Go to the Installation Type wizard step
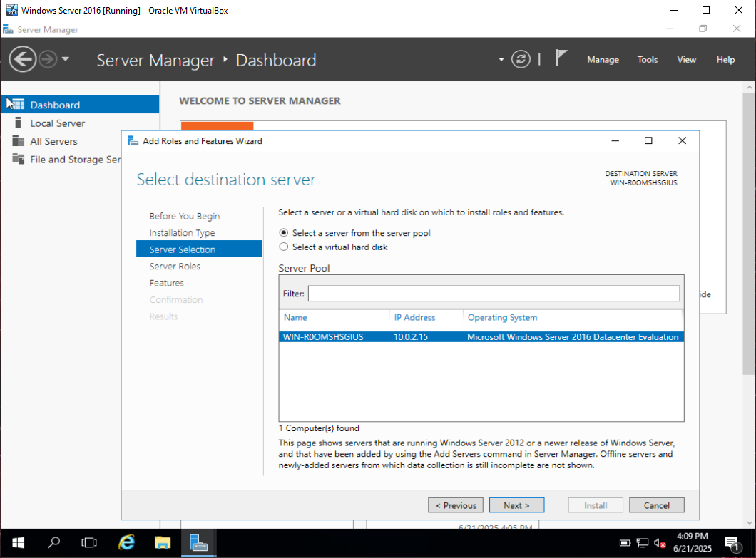Screen dimensions: 756x558 pyautogui.click(x=183, y=233)
